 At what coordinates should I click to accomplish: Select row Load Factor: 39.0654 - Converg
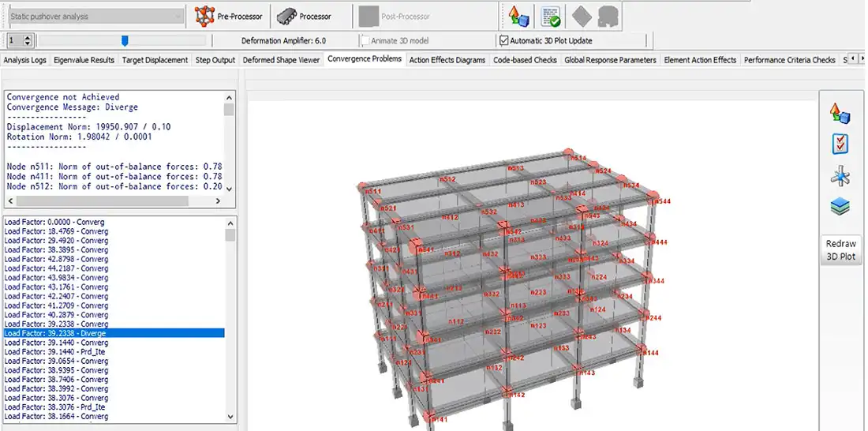click(114, 361)
